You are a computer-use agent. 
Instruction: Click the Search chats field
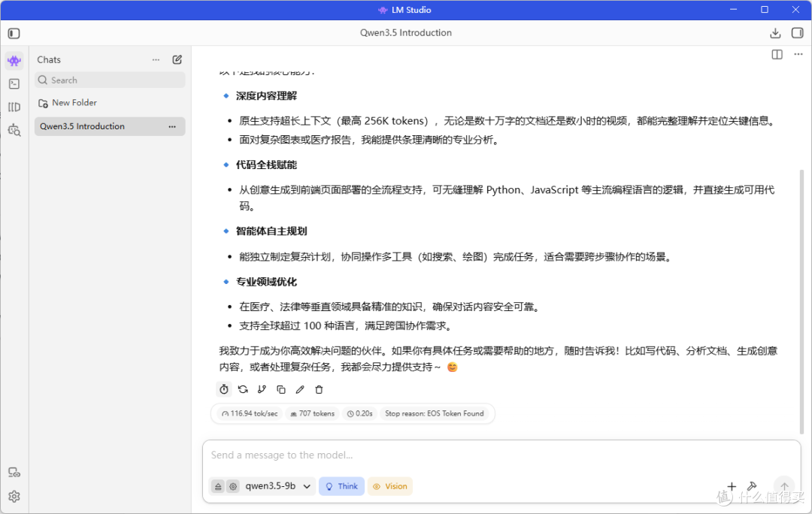(x=110, y=80)
